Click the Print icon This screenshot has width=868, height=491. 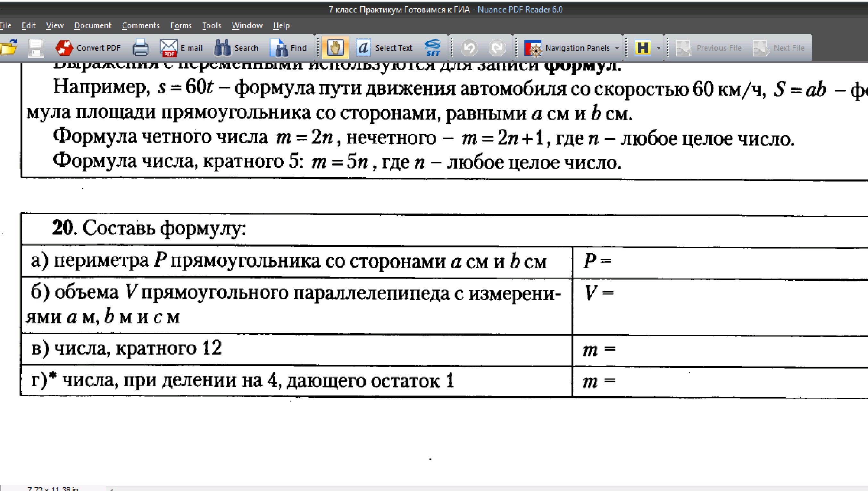pyautogui.click(x=140, y=47)
